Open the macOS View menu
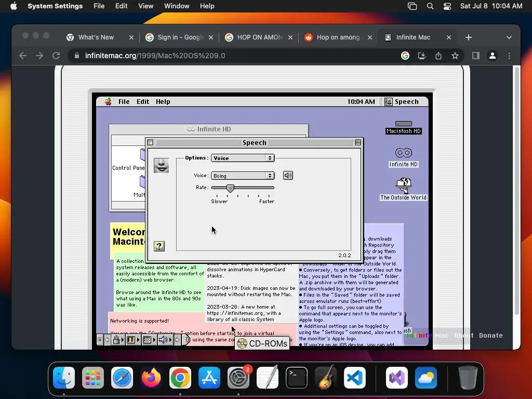Image resolution: width=532 pixels, height=399 pixels. [145, 6]
